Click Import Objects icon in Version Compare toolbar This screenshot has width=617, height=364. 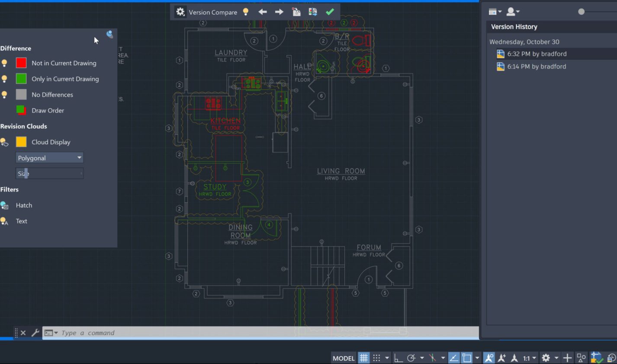[296, 12]
